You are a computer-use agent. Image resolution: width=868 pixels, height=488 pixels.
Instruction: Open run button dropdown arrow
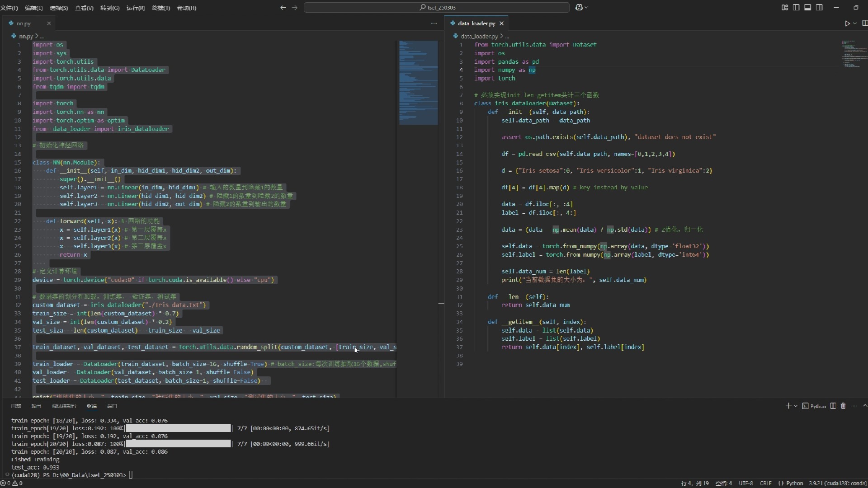[x=855, y=23]
